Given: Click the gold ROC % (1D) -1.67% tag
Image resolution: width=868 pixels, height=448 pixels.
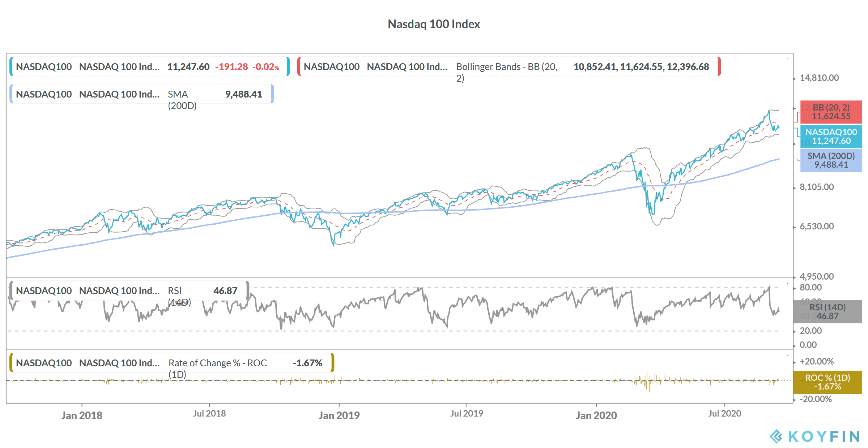Looking at the screenshot, I should (827, 382).
